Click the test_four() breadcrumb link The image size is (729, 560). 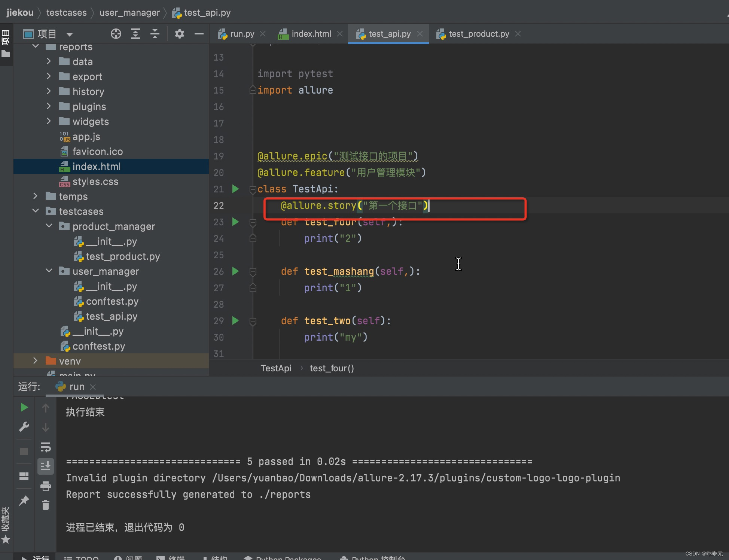332,368
